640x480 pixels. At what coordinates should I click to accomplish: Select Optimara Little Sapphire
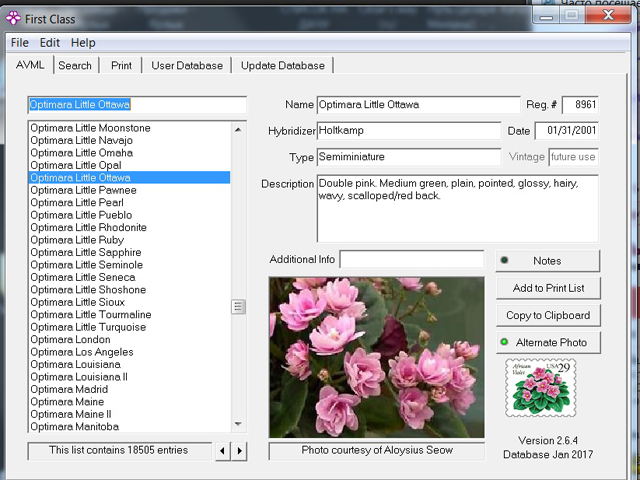(130, 252)
